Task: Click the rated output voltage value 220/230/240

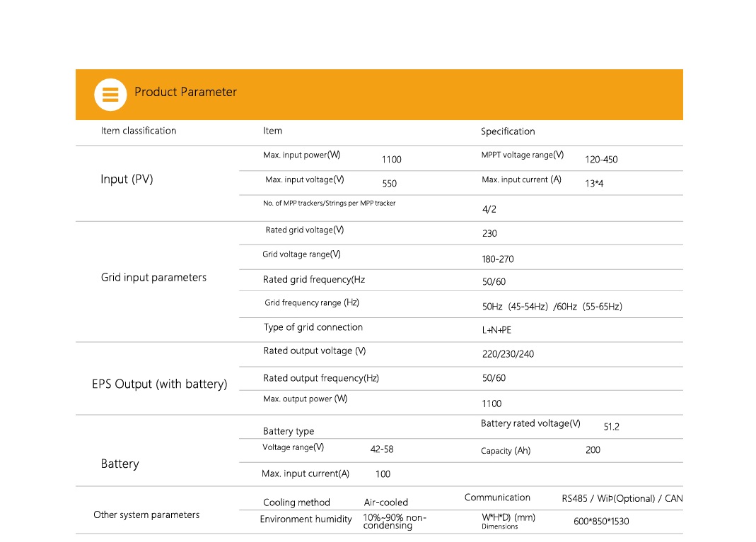Action: (x=508, y=354)
